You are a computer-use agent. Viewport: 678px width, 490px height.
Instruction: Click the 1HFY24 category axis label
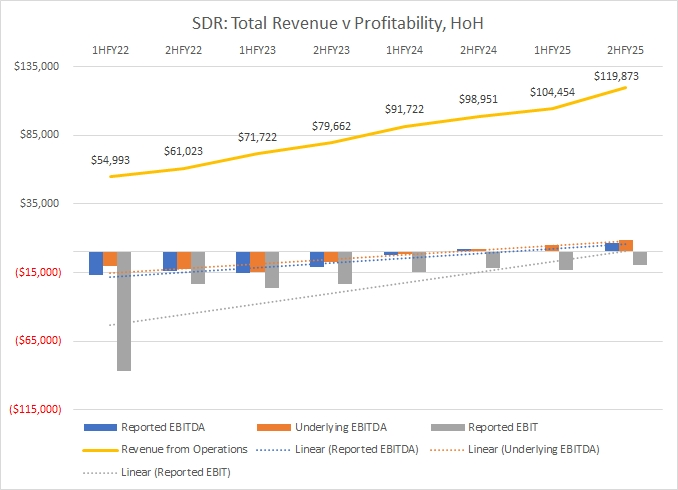[x=404, y=49]
